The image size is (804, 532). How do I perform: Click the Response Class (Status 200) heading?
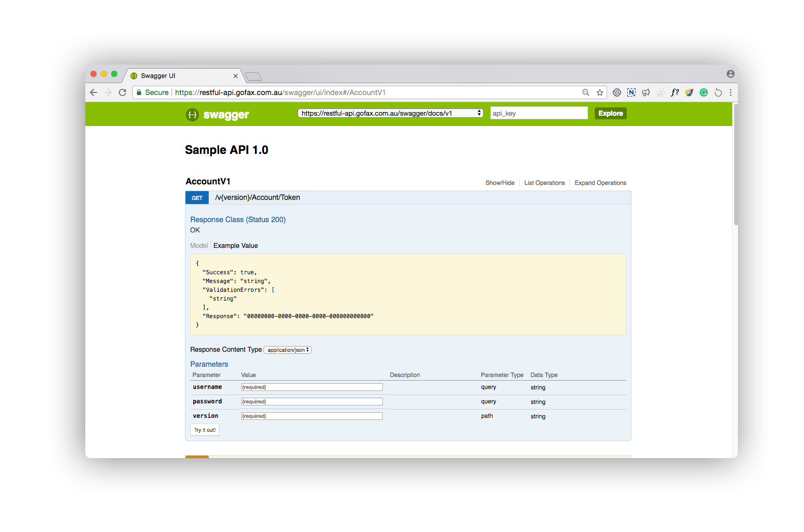click(238, 220)
